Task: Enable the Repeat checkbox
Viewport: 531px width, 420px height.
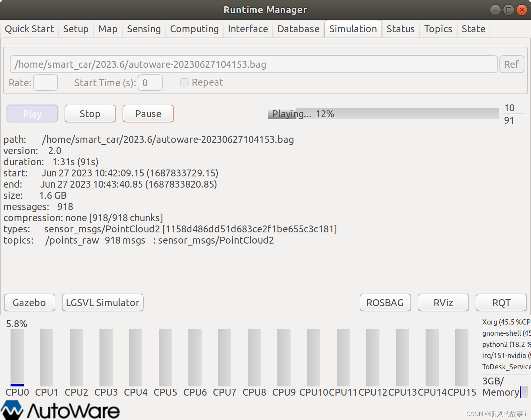Action: 184,82
